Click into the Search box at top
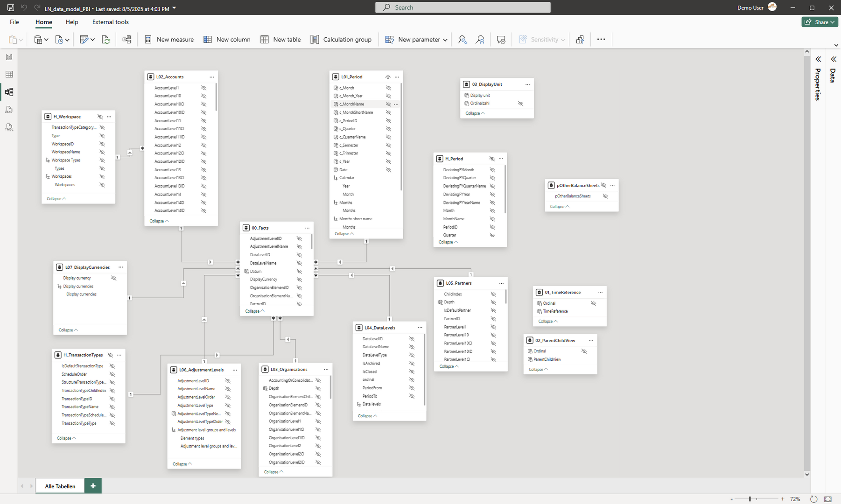841x504 pixels. [x=463, y=7]
